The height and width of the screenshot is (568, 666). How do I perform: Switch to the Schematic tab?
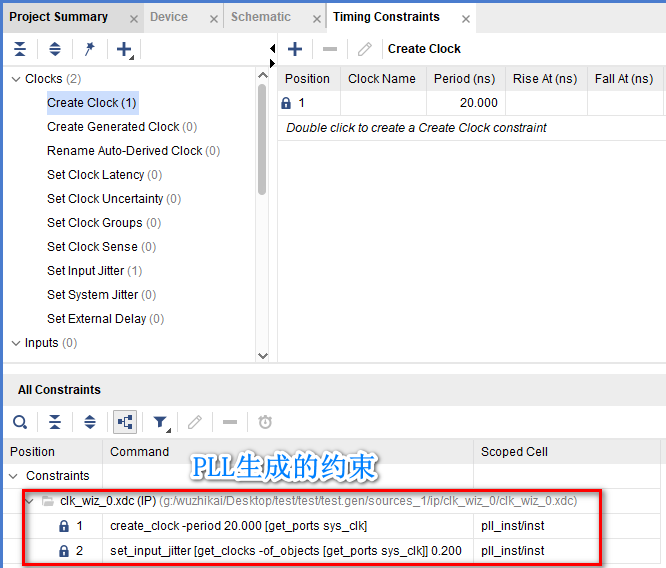coord(261,17)
